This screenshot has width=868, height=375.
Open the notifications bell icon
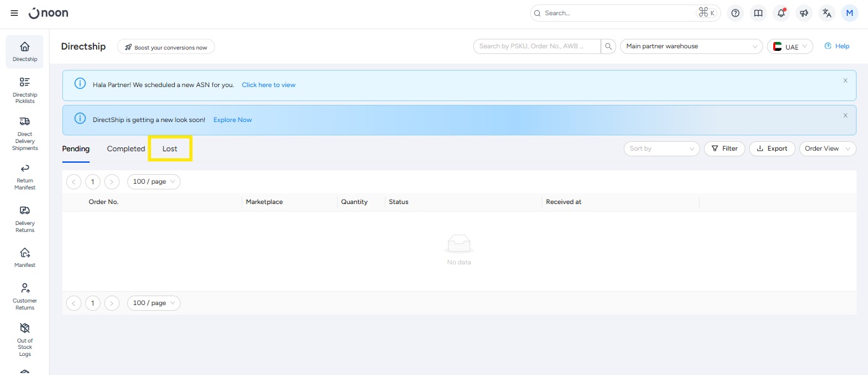pos(781,13)
